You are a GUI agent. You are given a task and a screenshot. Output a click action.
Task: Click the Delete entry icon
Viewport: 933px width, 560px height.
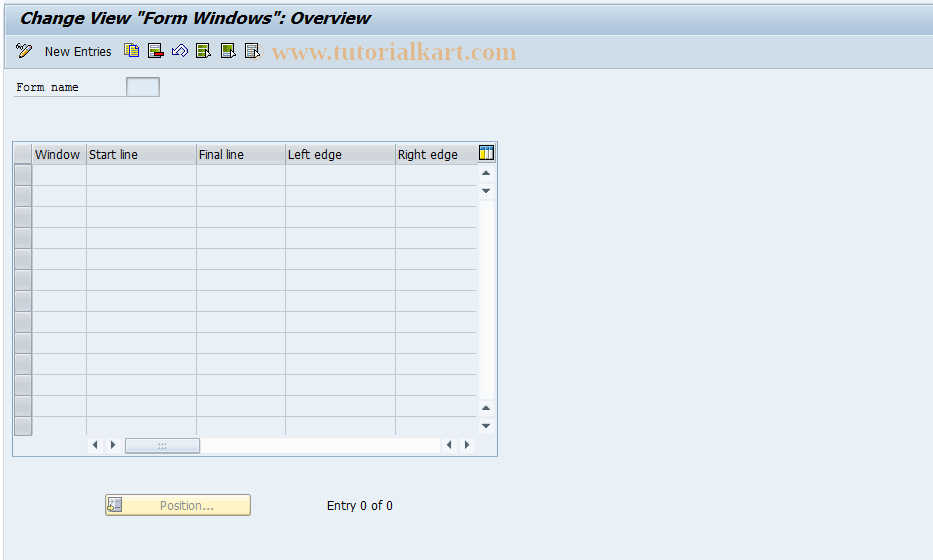[155, 51]
